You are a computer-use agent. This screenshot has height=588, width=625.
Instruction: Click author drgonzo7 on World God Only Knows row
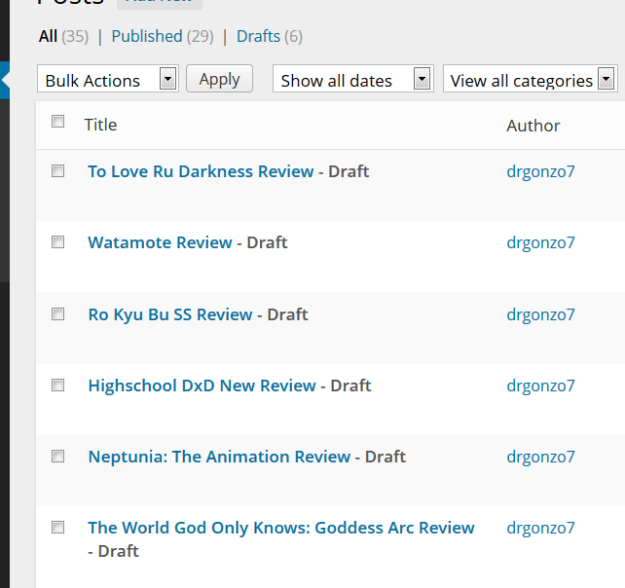tap(540, 528)
